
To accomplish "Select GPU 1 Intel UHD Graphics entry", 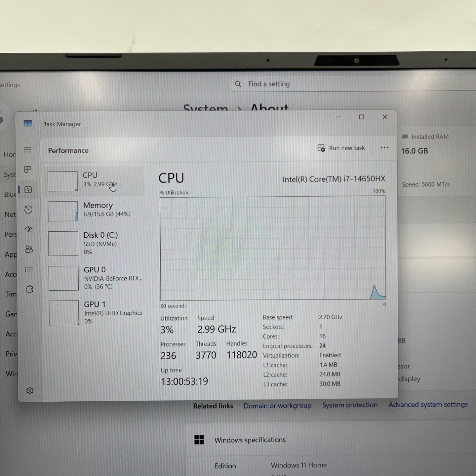I will (96, 313).
